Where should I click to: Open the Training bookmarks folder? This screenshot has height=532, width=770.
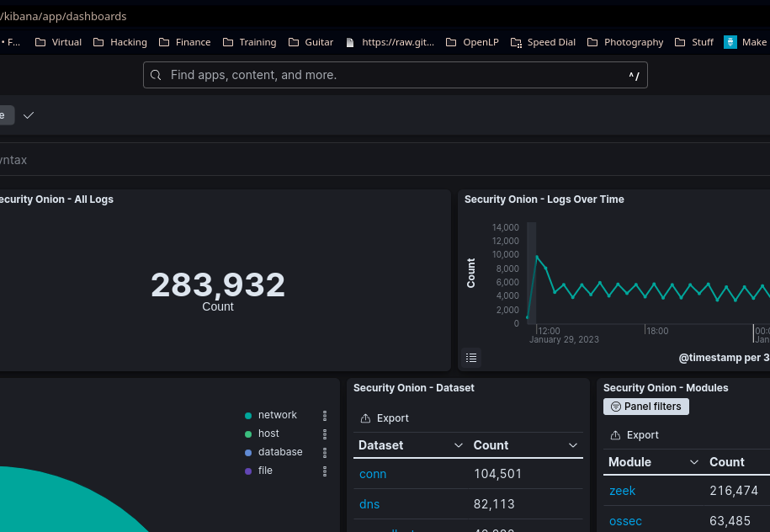(x=249, y=42)
